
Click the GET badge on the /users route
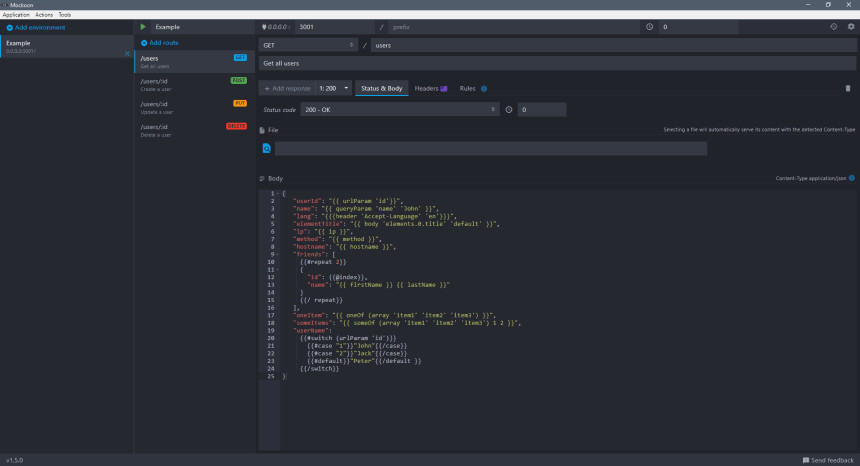pyautogui.click(x=240, y=58)
